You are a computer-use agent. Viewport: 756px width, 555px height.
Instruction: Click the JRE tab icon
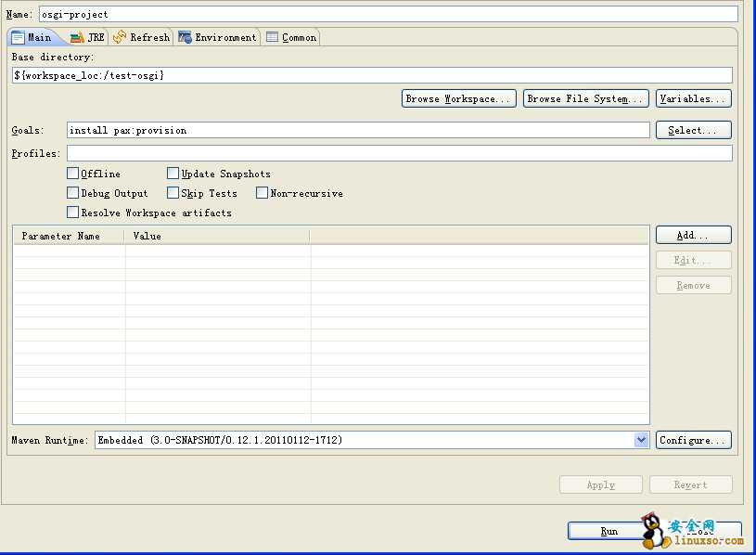tap(77, 37)
